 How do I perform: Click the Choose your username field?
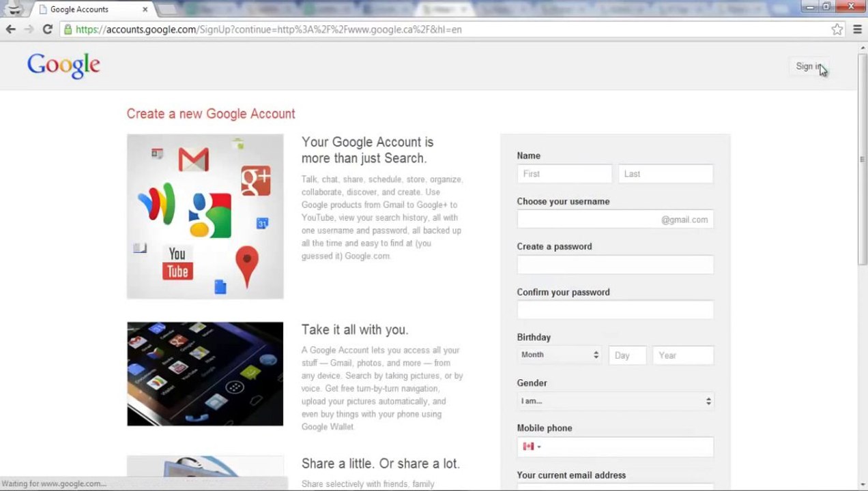point(615,220)
